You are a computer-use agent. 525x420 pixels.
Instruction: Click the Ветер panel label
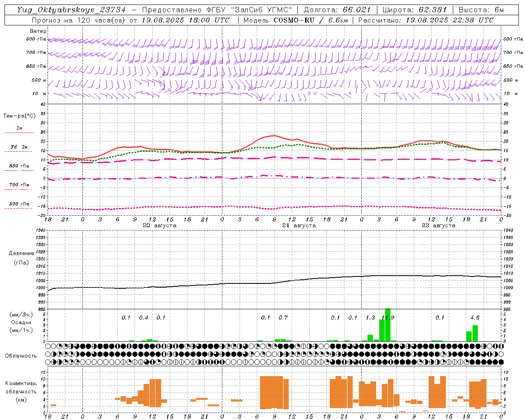(38, 31)
